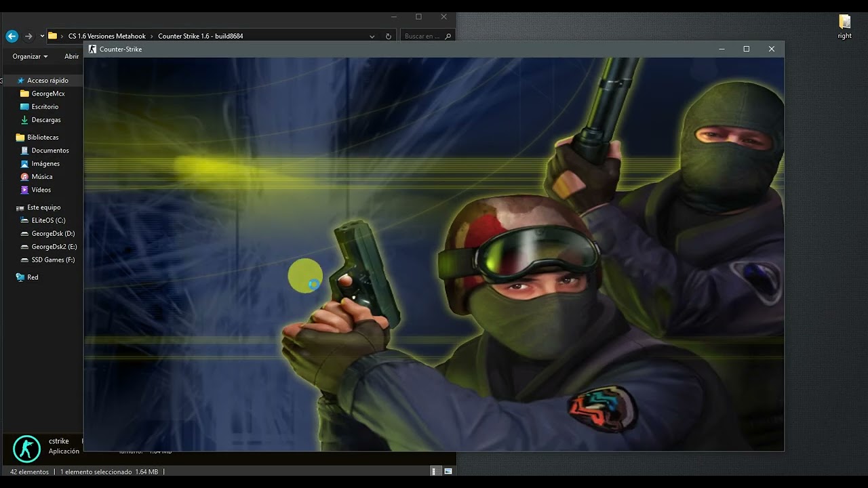This screenshot has width=868, height=488.
Task: Select 'Counter Strike 1.6 - build8684' breadcrumb
Action: pyautogui.click(x=201, y=36)
